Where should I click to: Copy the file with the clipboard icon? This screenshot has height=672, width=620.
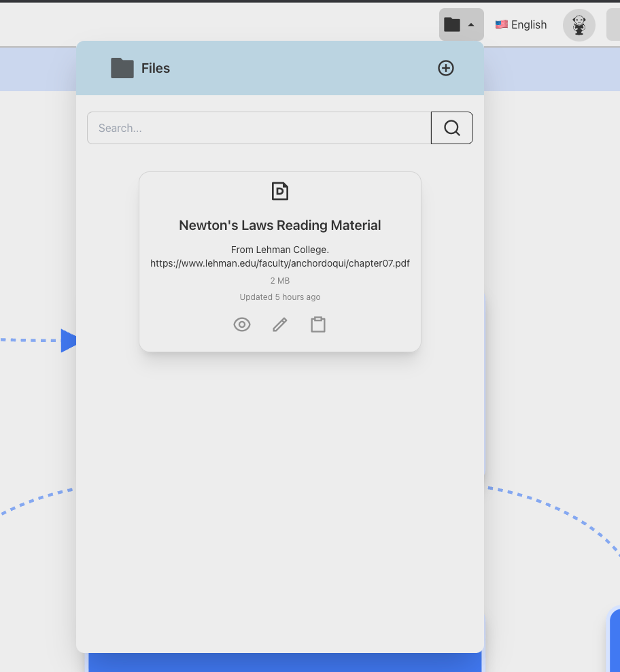pos(318,325)
